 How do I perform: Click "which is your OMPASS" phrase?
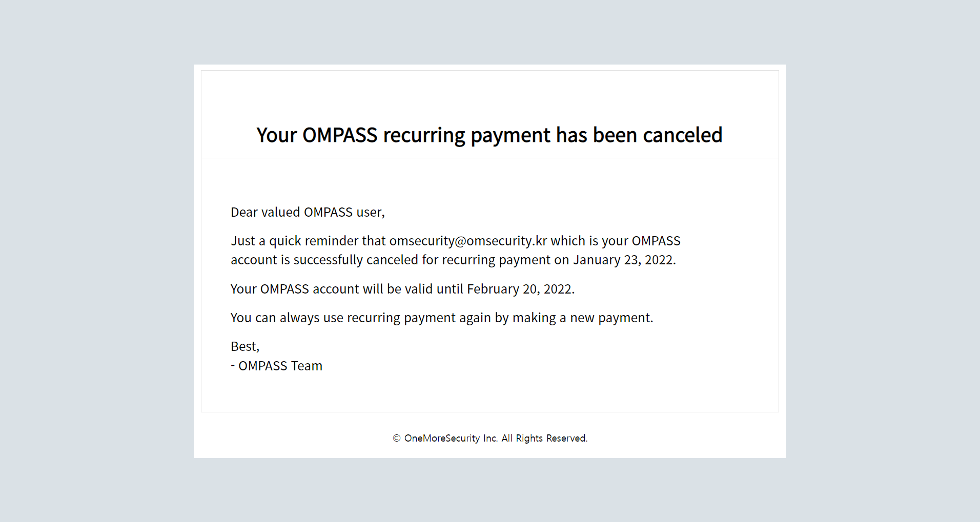click(x=615, y=241)
